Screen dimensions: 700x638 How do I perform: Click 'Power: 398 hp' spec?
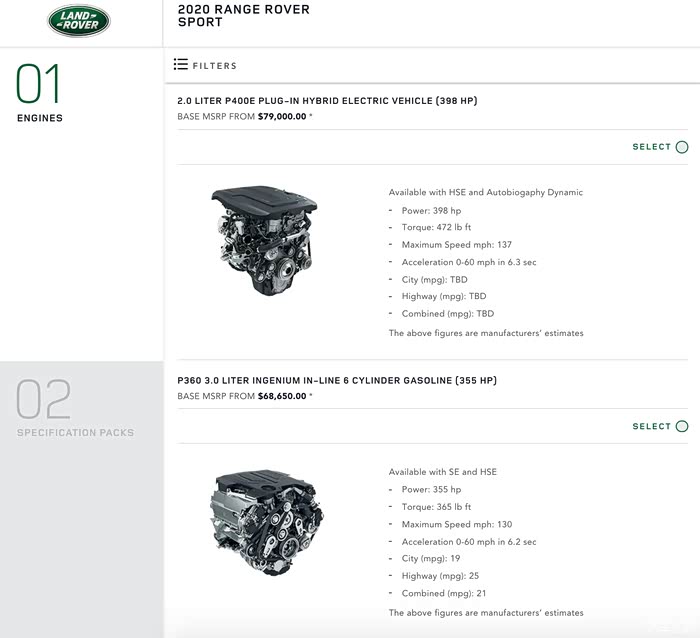(x=431, y=211)
